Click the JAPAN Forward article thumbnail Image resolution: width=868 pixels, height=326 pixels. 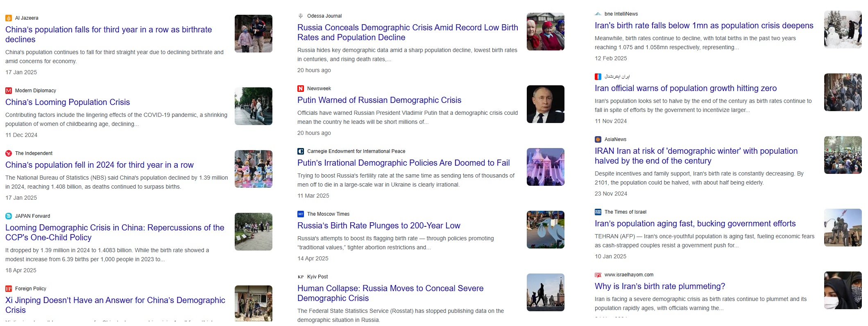[x=254, y=232]
